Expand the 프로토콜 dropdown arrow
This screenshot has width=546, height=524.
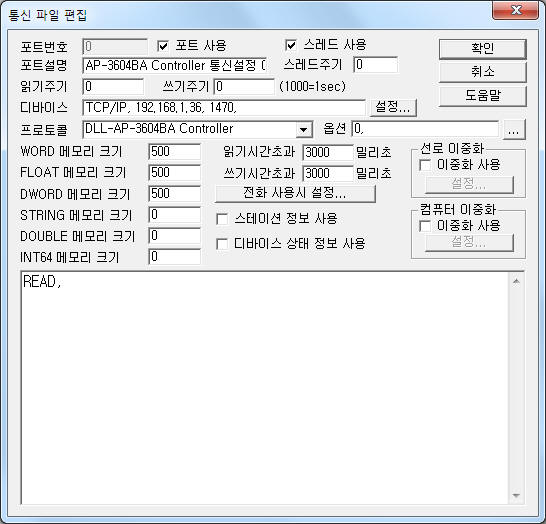click(x=304, y=130)
